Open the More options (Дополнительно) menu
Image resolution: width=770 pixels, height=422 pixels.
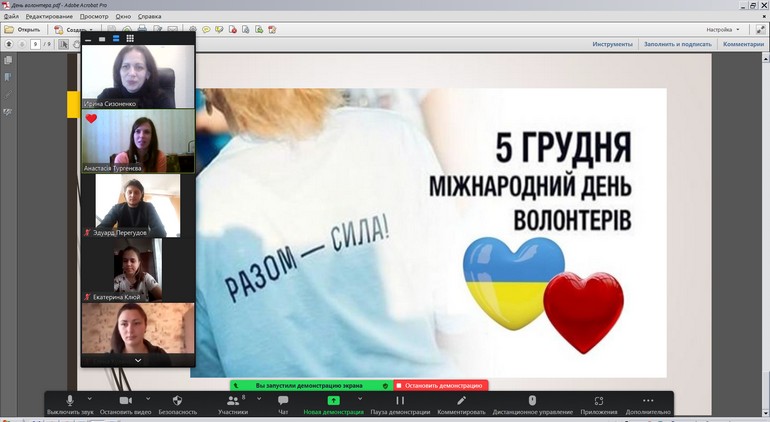click(x=648, y=405)
